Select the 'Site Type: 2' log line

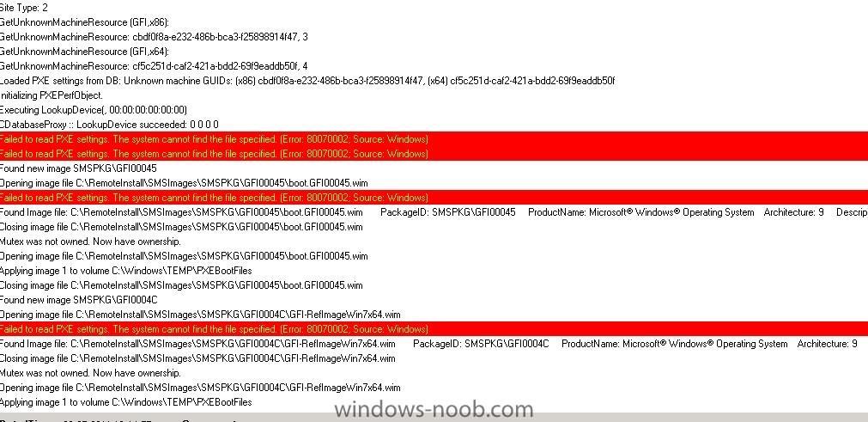(x=434, y=7)
